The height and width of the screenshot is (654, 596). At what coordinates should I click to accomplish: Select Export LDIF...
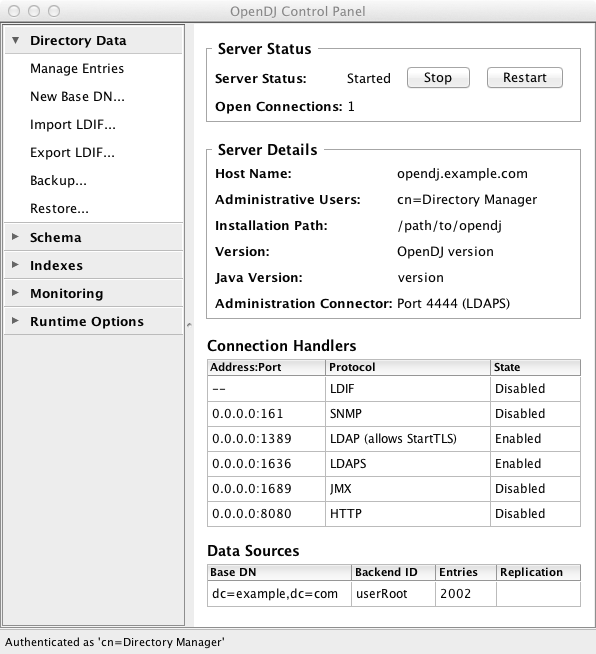coord(73,152)
